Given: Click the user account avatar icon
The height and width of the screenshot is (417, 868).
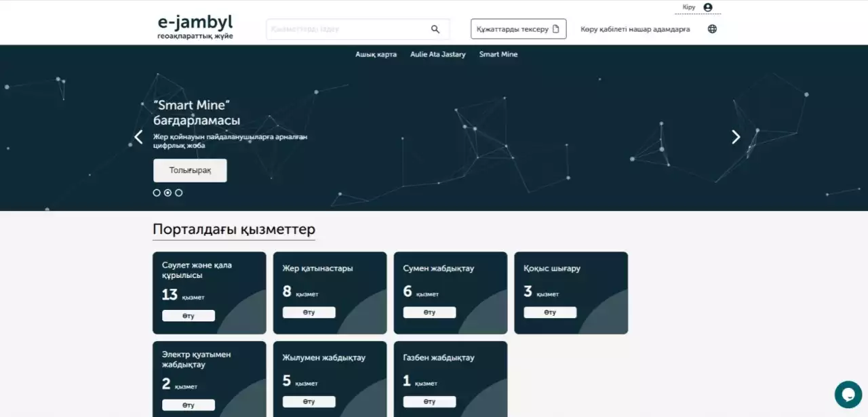Looking at the screenshot, I should coord(708,7).
